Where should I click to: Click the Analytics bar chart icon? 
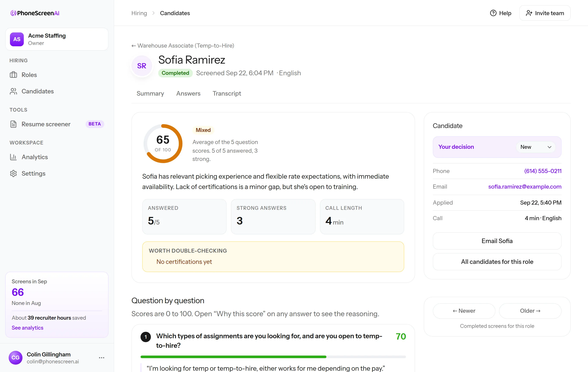pyautogui.click(x=13, y=157)
